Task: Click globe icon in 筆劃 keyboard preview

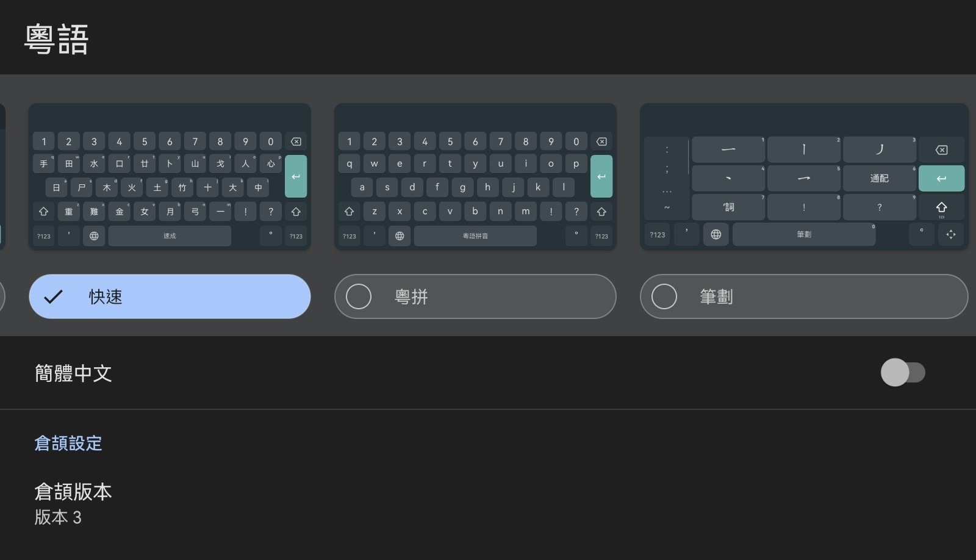Action: [x=716, y=234]
